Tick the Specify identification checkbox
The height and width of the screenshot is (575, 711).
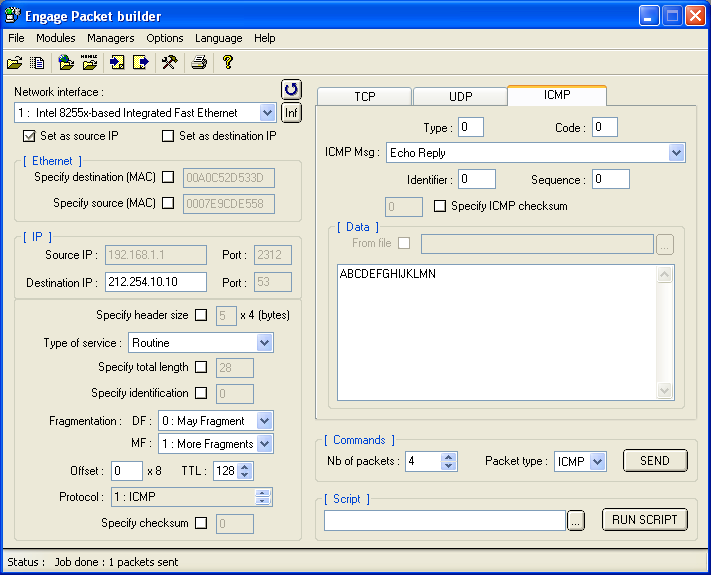pos(201,393)
